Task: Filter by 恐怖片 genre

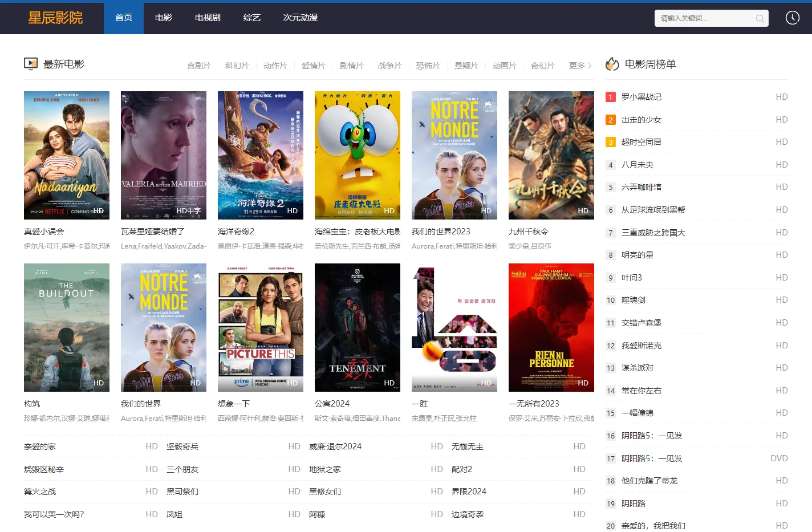Action: (428, 66)
